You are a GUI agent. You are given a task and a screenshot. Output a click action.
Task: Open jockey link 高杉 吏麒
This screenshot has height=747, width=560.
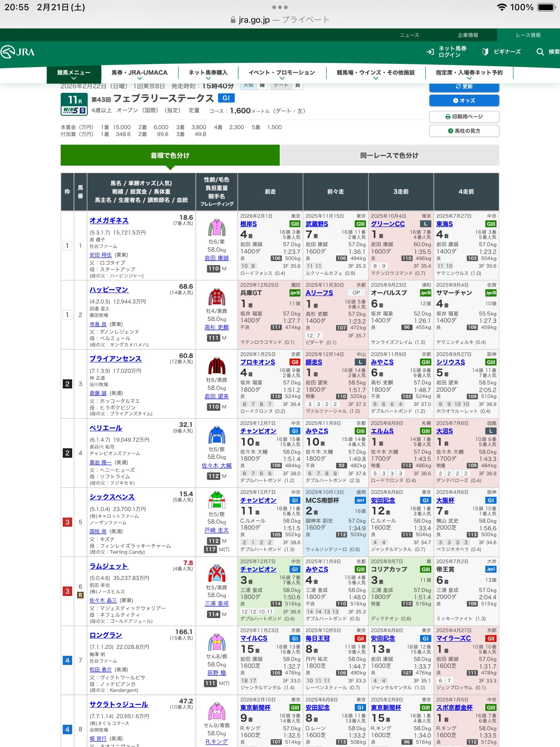pyautogui.click(x=217, y=328)
